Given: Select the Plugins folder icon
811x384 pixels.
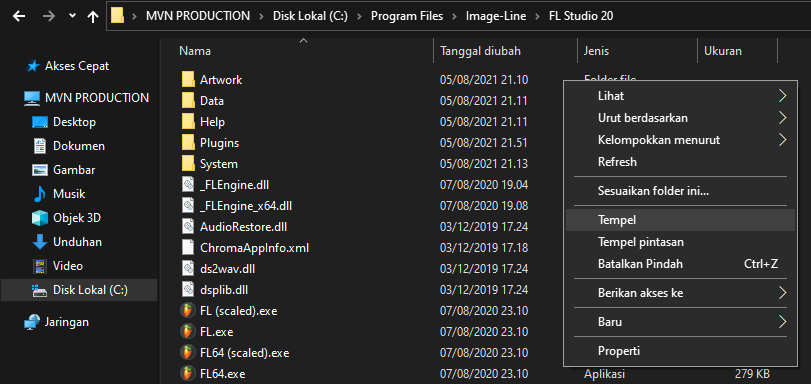Looking at the screenshot, I should (x=188, y=142).
